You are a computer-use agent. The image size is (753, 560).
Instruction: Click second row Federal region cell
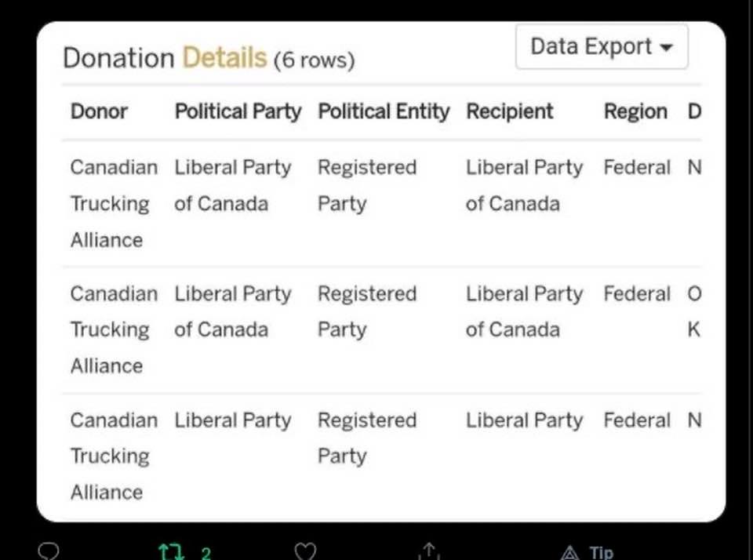click(x=637, y=294)
